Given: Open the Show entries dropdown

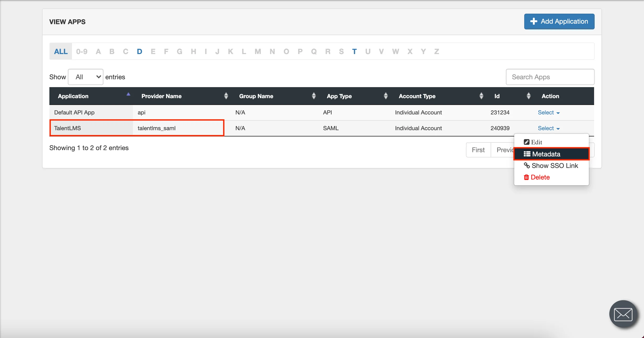Looking at the screenshot, I should pyautogui.click(x=86, y=77).
